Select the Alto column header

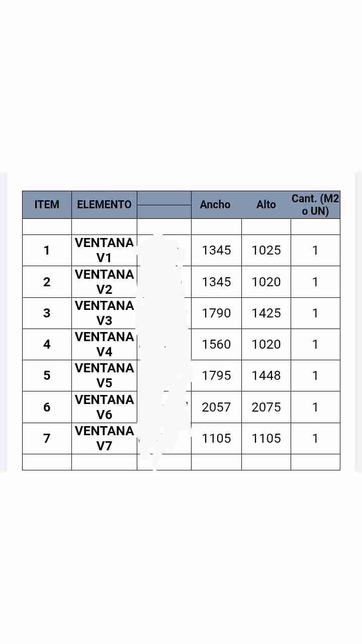click(266, 205)
